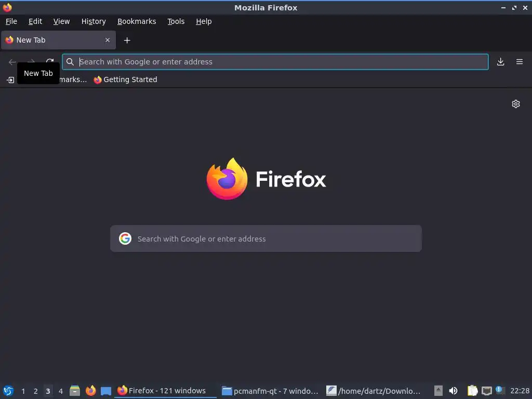Open the History menu

[94, 21]
